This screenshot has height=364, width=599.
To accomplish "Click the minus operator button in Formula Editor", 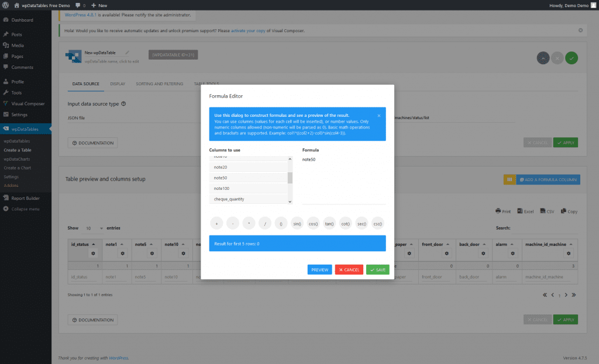I will (x=233, y=224).
